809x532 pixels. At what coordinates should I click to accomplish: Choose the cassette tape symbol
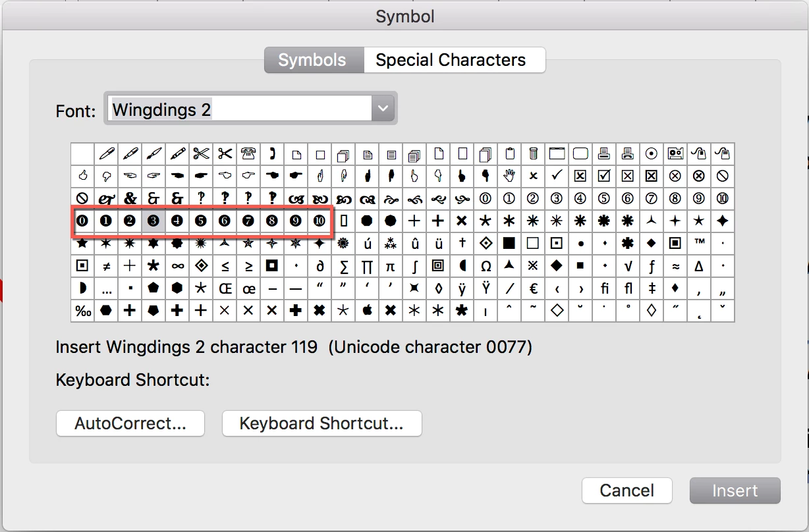pos(675,155)
